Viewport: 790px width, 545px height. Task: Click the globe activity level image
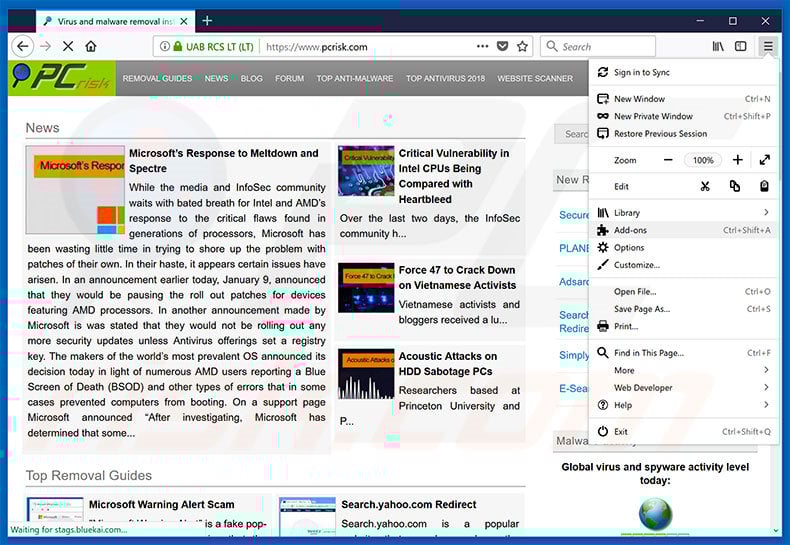pos(655,514)
